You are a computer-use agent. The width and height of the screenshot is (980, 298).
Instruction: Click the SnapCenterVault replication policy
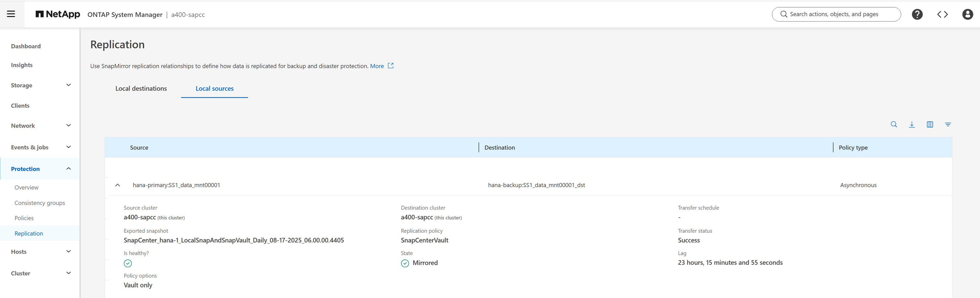coord(425,240)
